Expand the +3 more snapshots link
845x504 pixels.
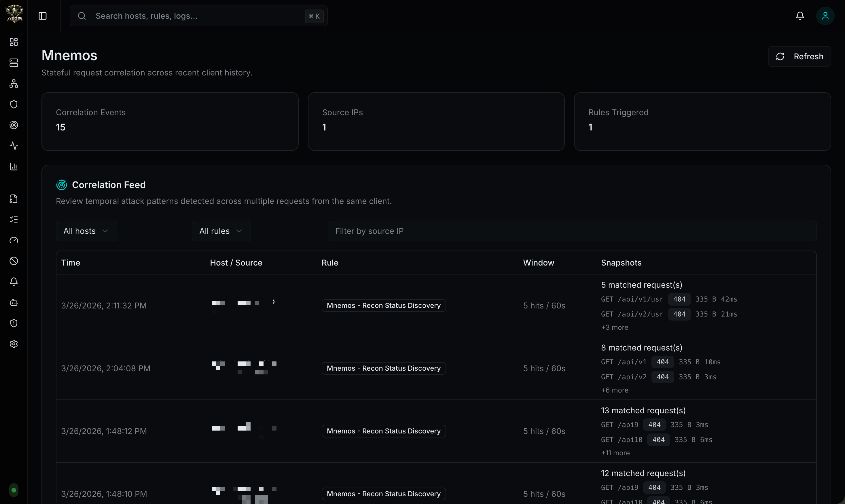[x=615, y=327]
